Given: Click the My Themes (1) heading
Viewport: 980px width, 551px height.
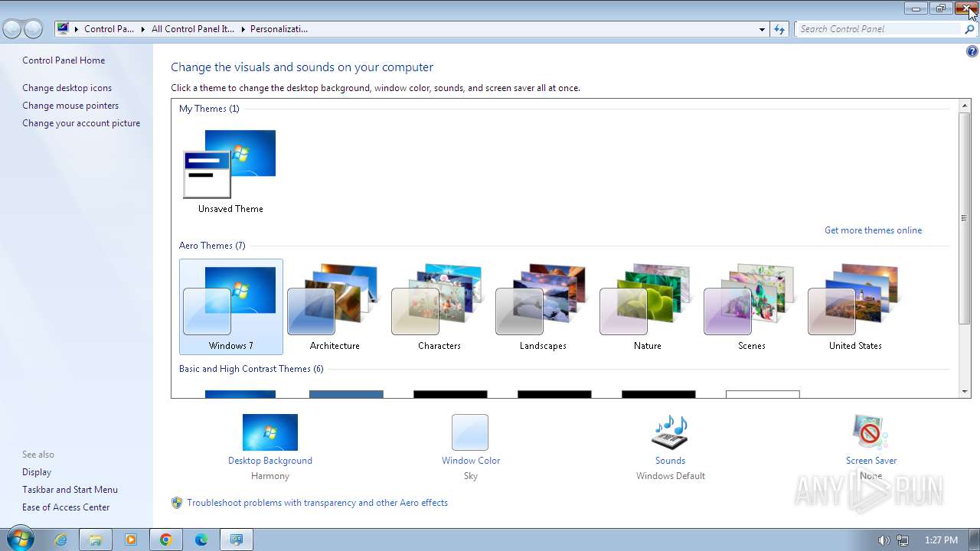Looking at the screenshot, I should 209,109.
